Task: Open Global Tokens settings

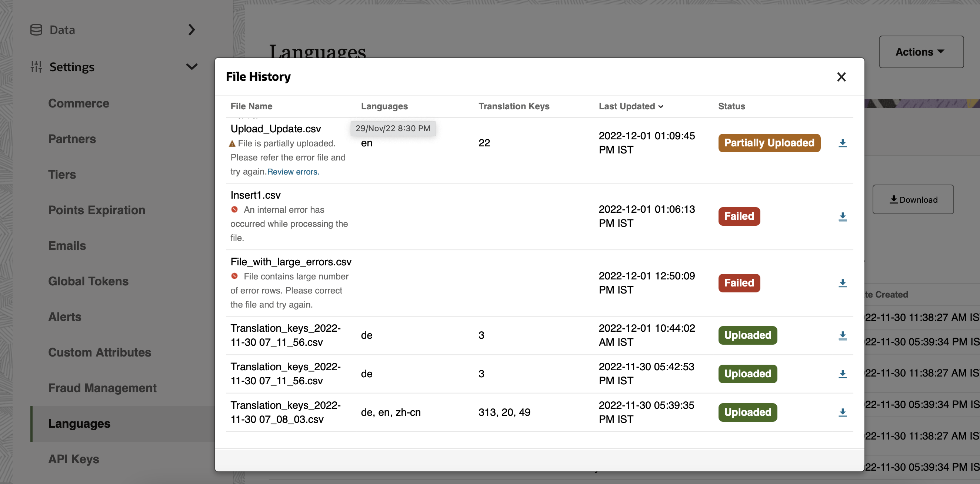Action: [88, 281]
